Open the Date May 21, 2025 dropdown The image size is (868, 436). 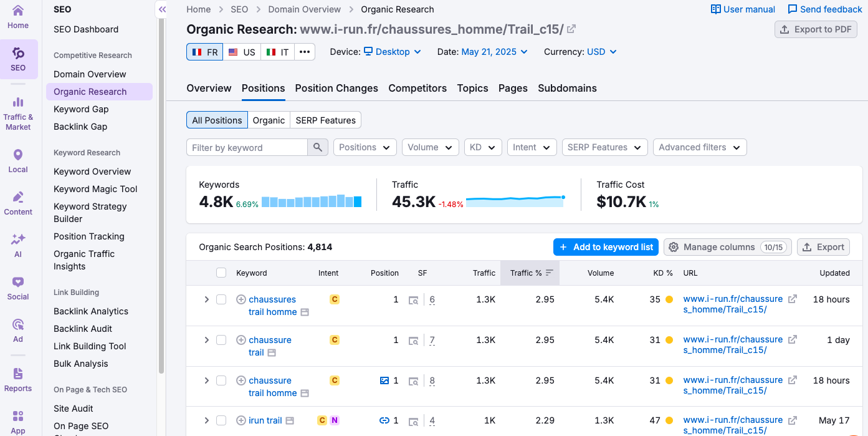(495, 52)
